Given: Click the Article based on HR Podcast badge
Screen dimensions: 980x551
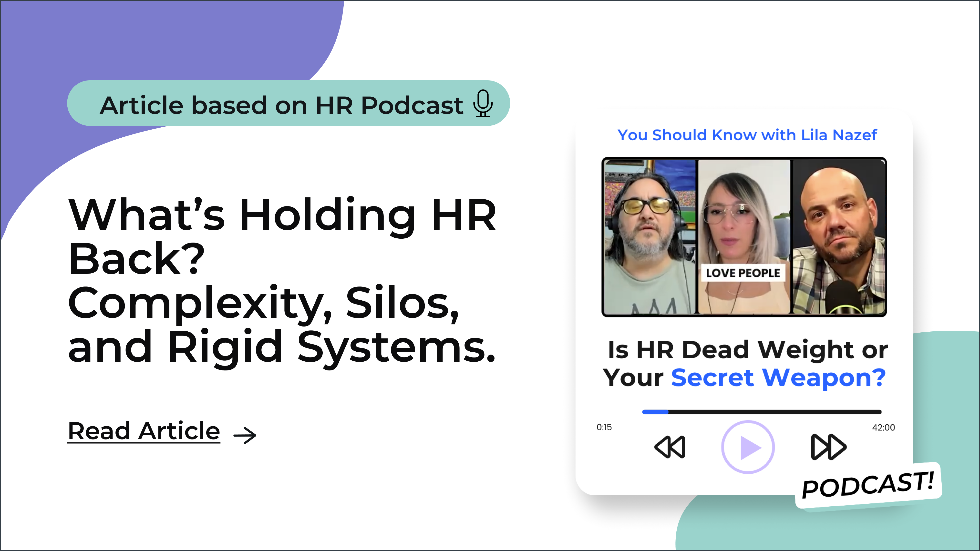Looking at the screenshot, I should click(281, 104).
